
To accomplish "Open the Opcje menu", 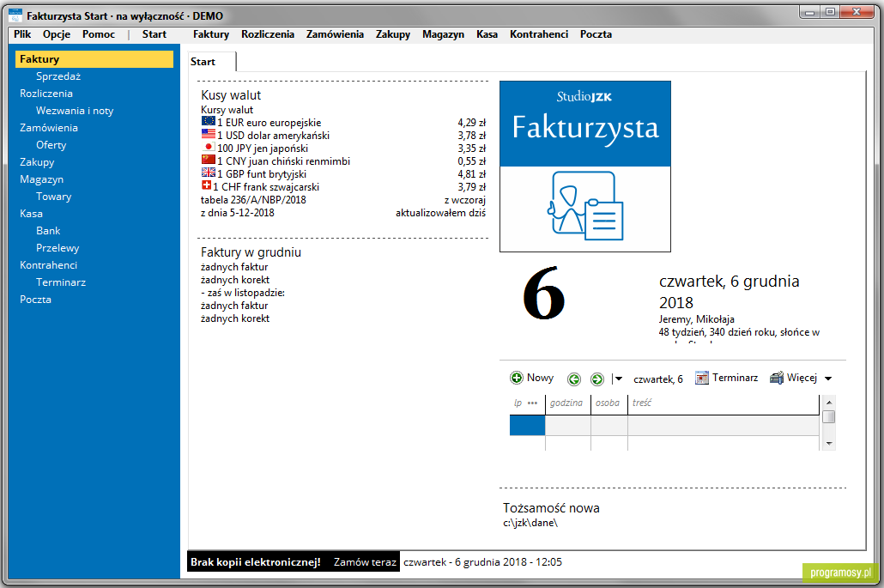I will pos(57,34).
